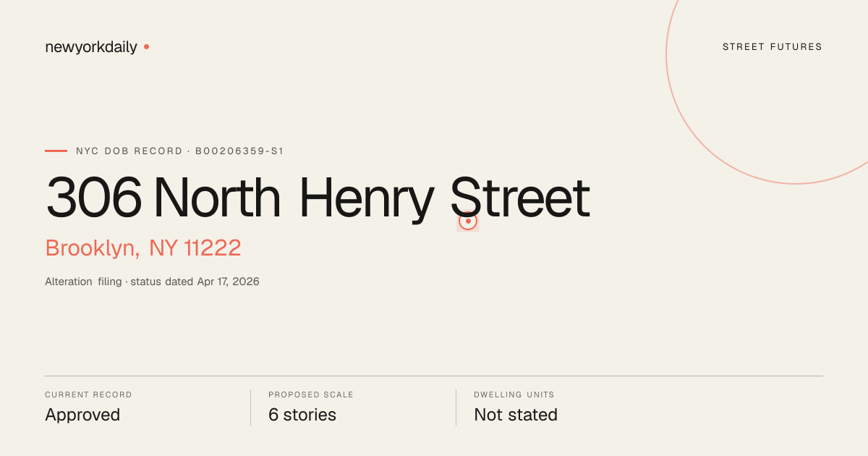Click the DWELLING UNITS label

click(x=514, y=395)
